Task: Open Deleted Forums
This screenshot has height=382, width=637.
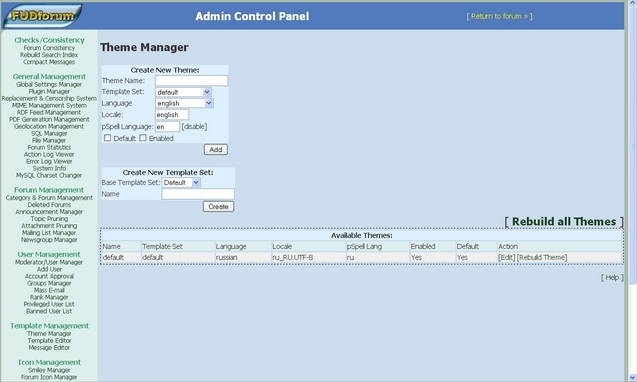Action: (49, 205)
